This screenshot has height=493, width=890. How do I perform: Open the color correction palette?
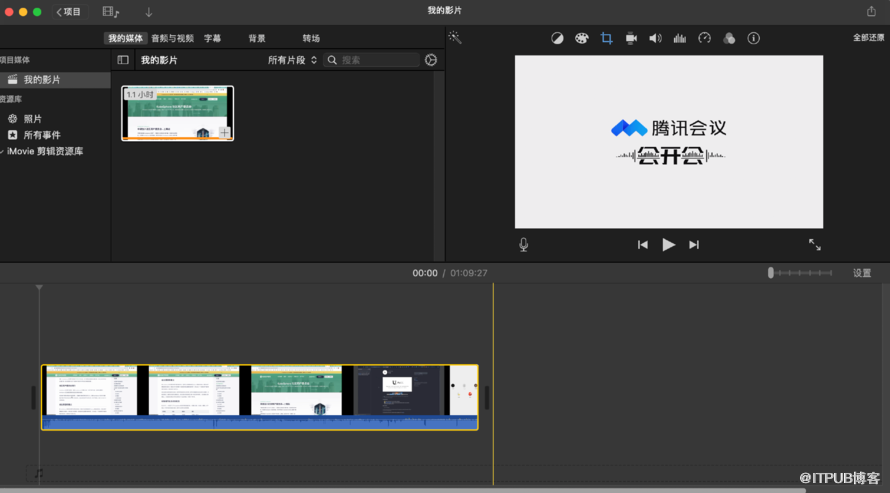pos(581,38)
